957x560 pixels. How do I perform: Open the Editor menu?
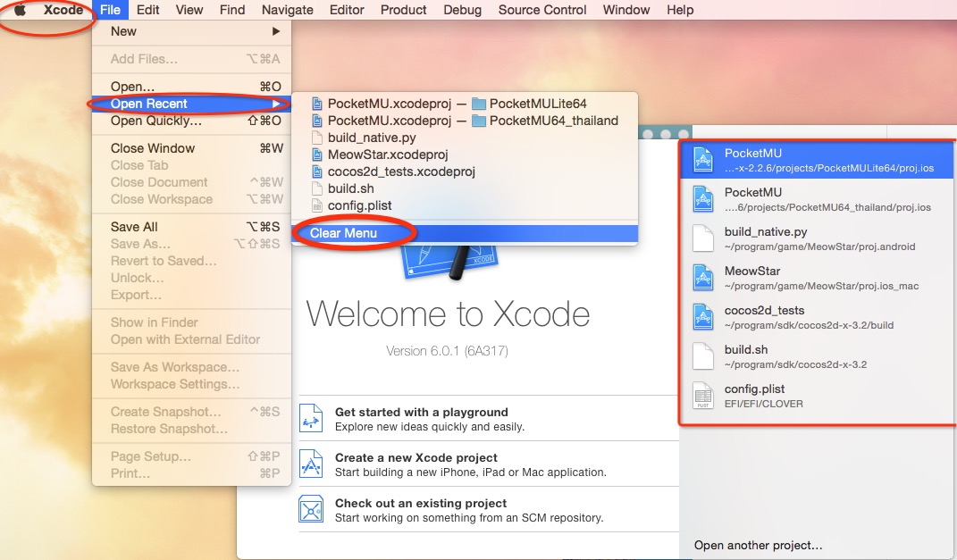coord(347,10)
